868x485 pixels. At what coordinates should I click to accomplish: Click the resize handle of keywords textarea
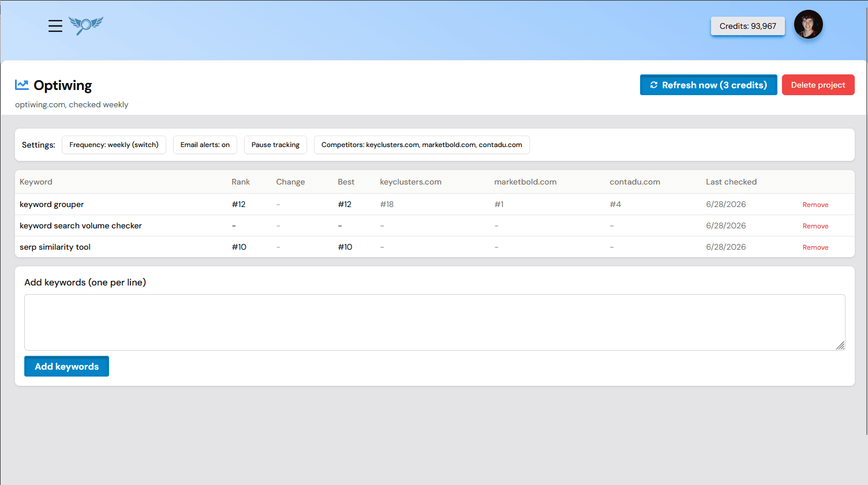840,345
